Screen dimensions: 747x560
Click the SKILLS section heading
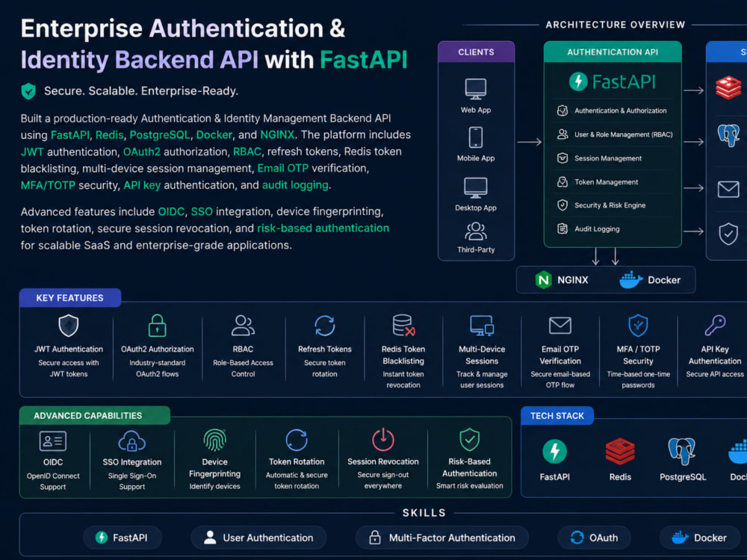pos(424,513)
